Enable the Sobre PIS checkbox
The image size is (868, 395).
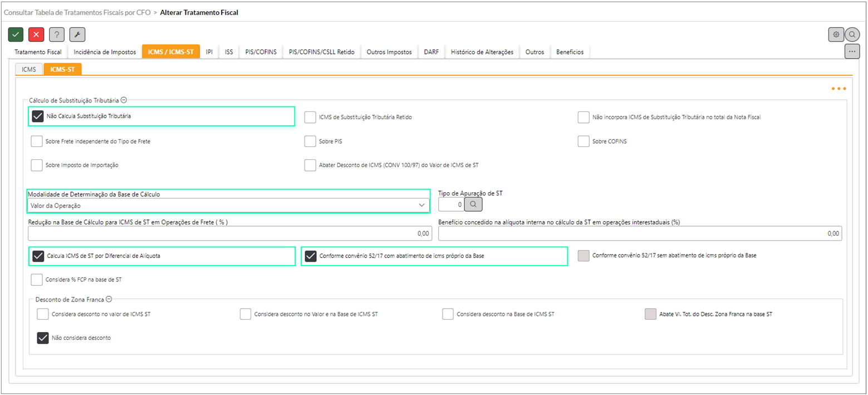pos(310,142)
